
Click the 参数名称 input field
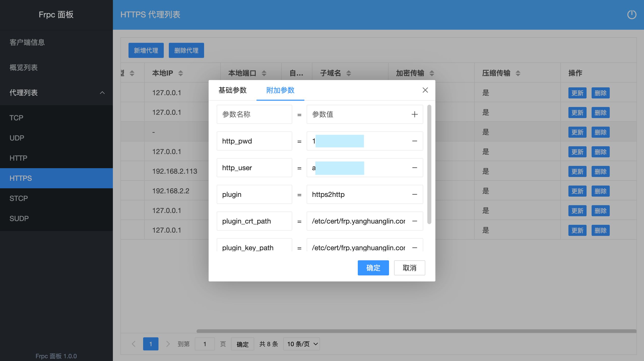coord(254,114)
